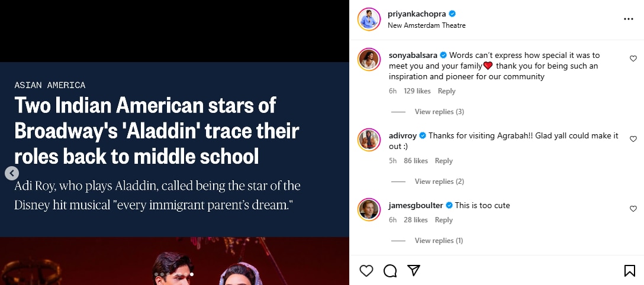
Task: Share post via paper plane icon
Action: tap(414, 270)
